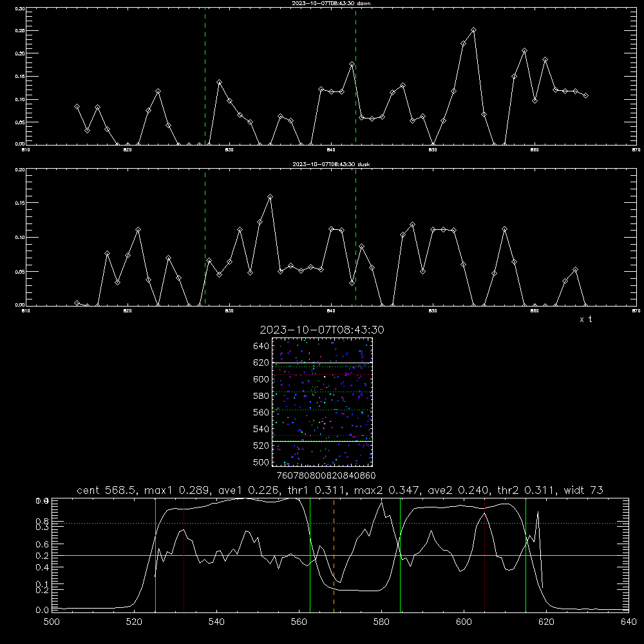Open the colored pixel image panel
644x644 pixels.
(323, 402)
